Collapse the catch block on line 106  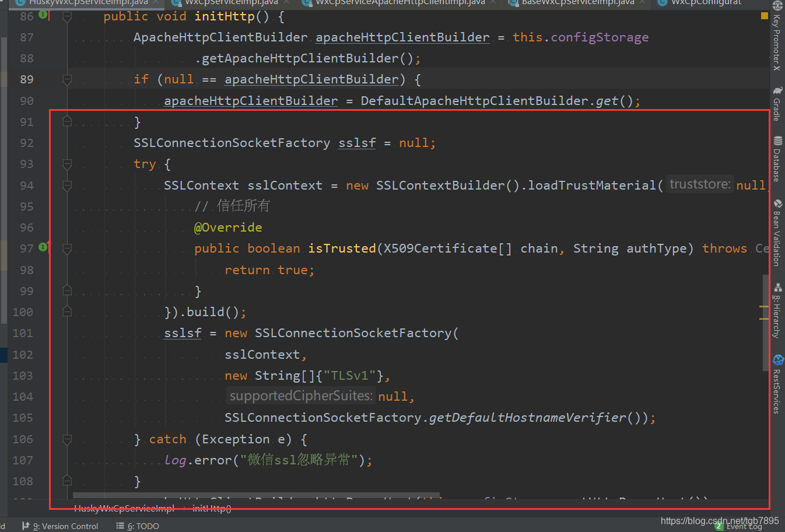(x=67, y=439)
